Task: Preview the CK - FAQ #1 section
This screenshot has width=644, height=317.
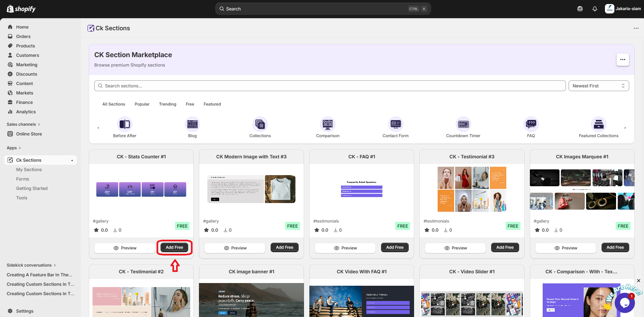Action: tap(345, 248)
